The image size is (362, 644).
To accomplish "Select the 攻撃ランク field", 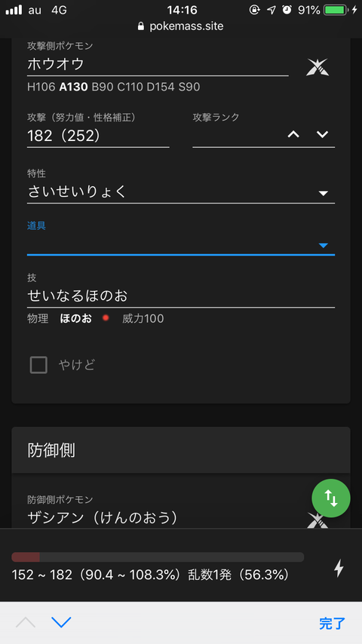I will (239, 135).
